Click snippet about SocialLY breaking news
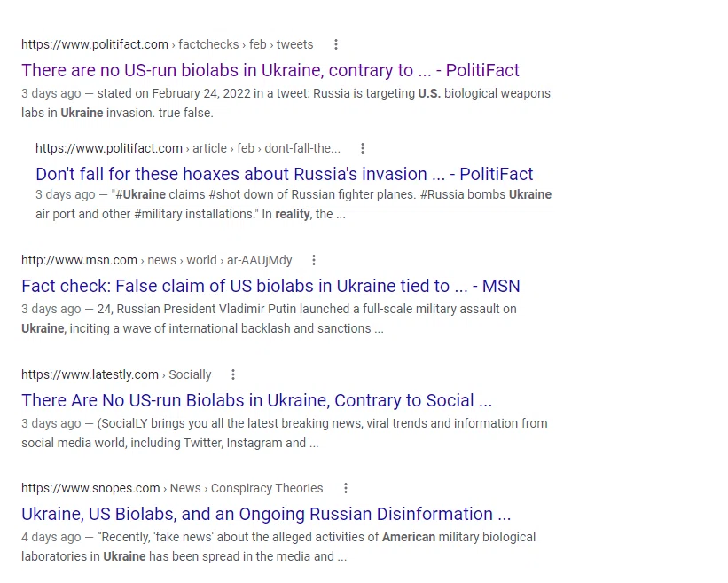The height and width of the screenshot is (583, 728). [x=284, y=433]
